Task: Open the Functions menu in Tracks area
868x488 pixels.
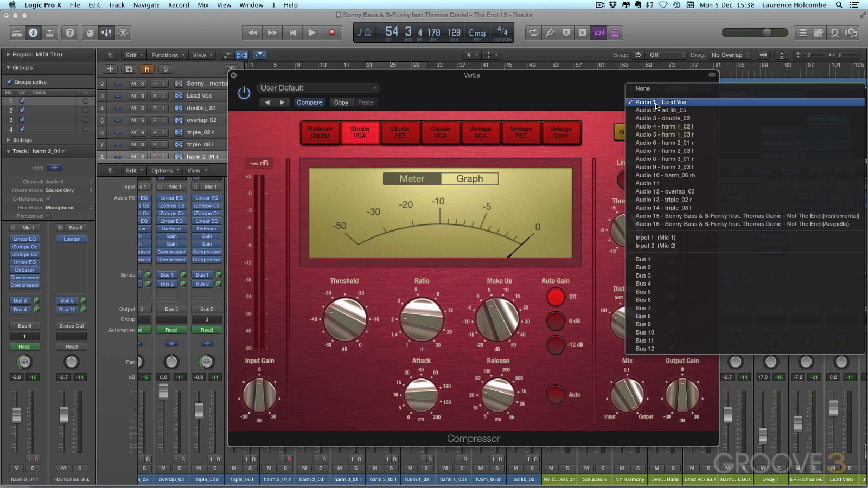Action: point(167,55)
